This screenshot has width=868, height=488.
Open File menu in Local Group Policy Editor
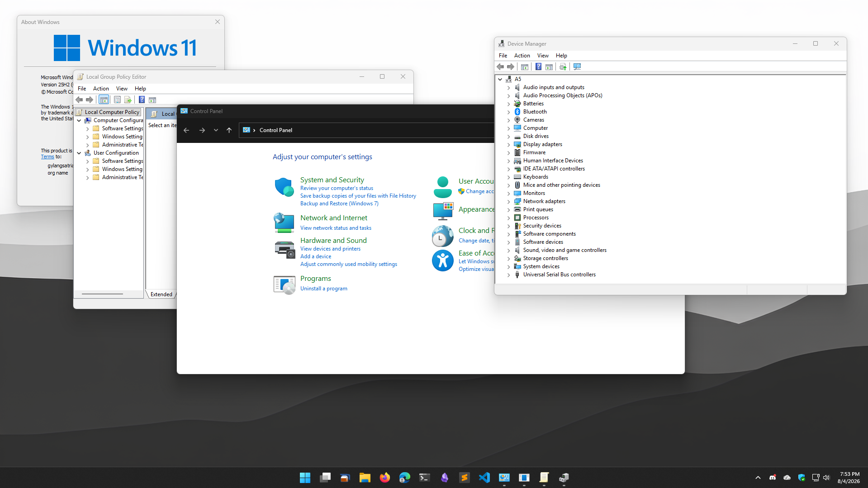coord(82,89)
